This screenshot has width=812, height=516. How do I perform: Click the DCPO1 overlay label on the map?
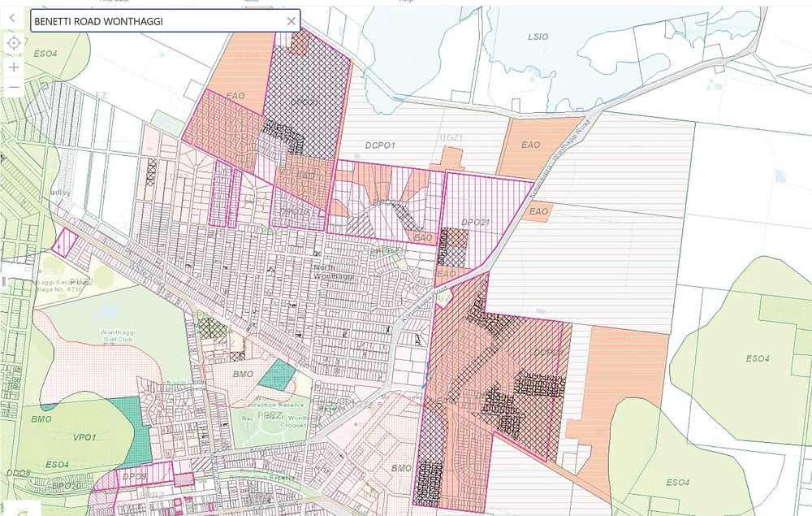(379, 145)
